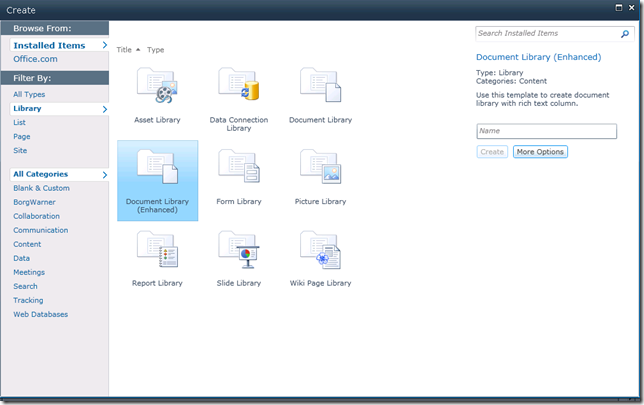
Task: Filter templates by List type
Action: (x=19, y=122)
